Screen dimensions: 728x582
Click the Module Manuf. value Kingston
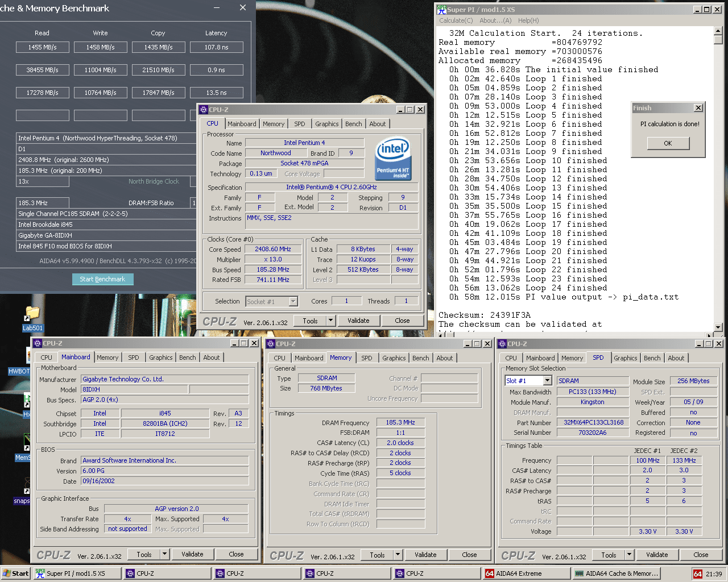click(x=593, y=402)
